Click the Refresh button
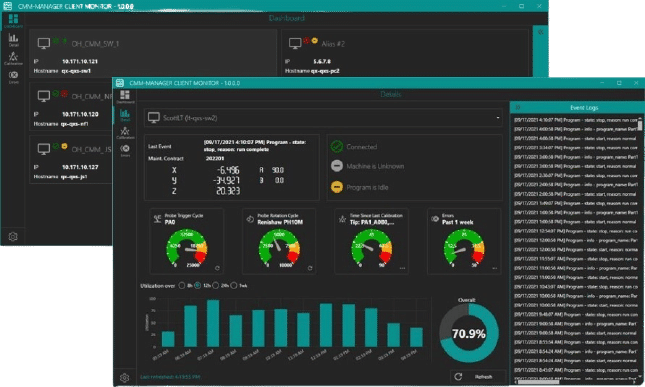Viewport: 645px width, 387px height. [477, 376]
